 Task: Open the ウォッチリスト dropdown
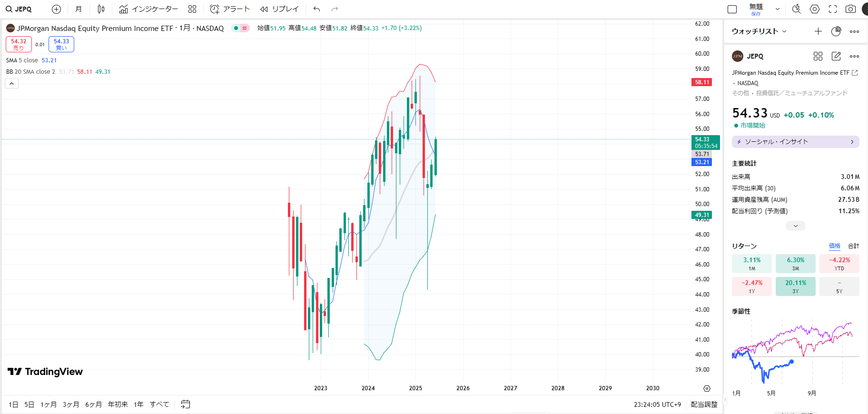(x=759, y=31)
